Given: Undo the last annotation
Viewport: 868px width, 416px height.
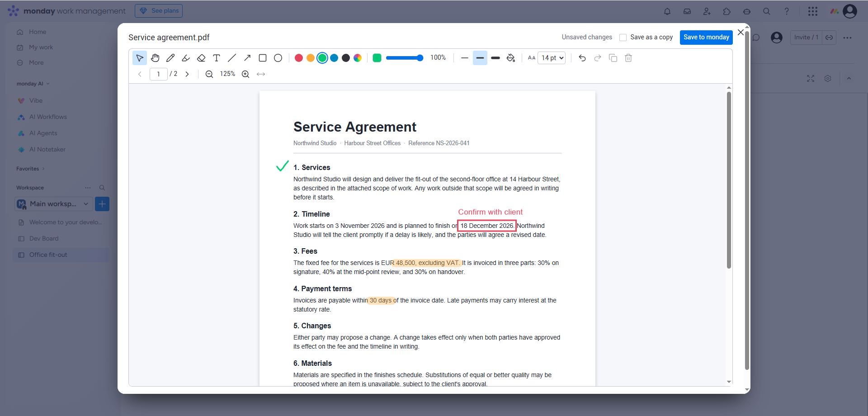Looking at the screenshot, I should pyautogui.click(x=582, y=58).
